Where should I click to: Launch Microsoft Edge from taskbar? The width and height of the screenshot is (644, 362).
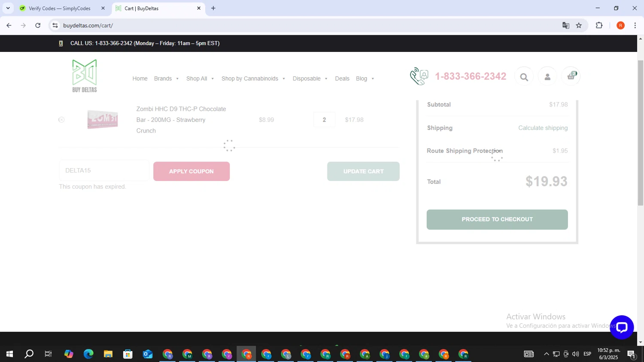click(x=88, y=354)
